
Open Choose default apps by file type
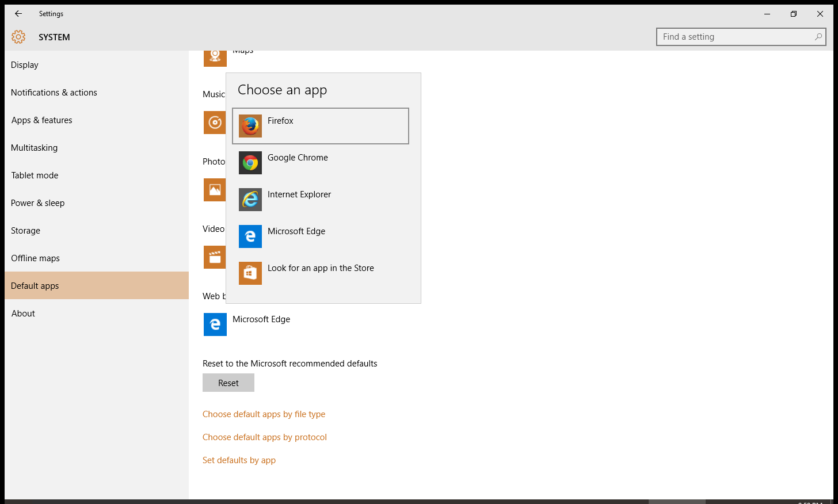[264, 414]
